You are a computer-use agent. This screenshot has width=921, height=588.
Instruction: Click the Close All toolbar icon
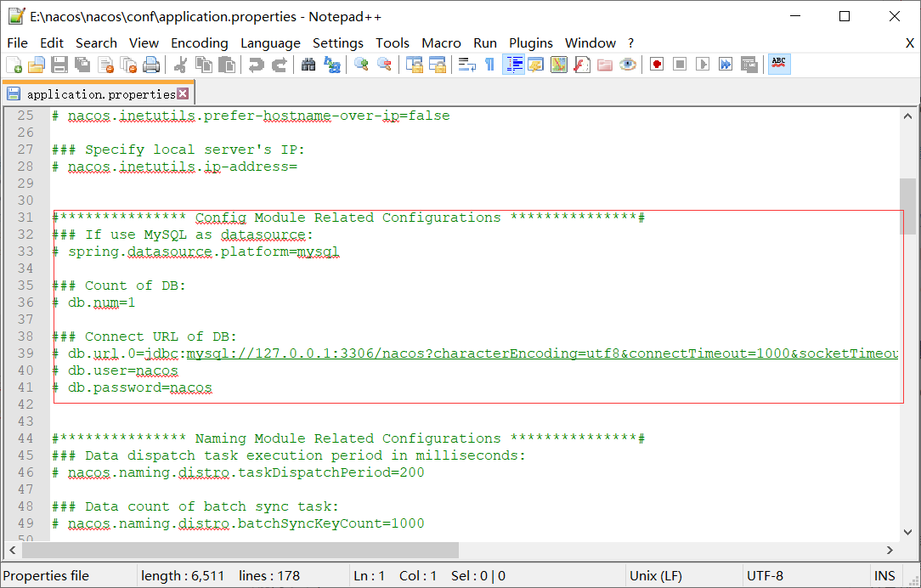128,65
